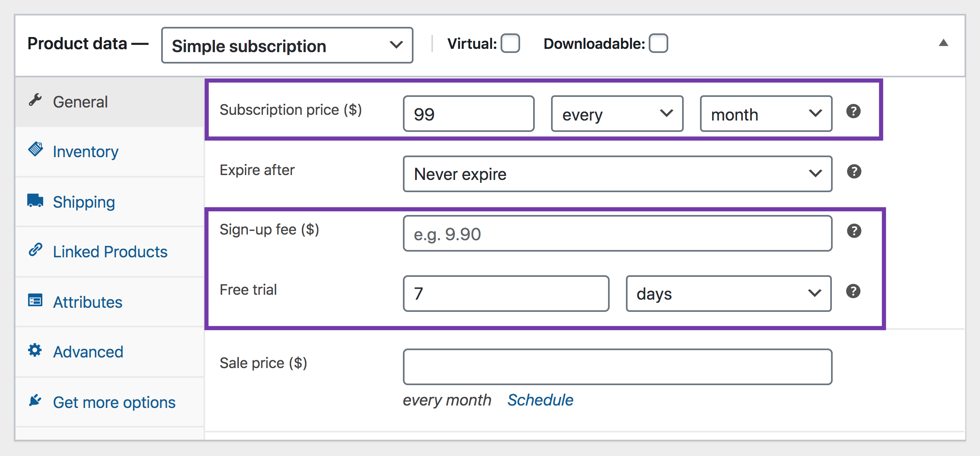This screenshot has height=456, width=980.
Task: Select the General tab wrench icon
Action: (x=36, y=100)
